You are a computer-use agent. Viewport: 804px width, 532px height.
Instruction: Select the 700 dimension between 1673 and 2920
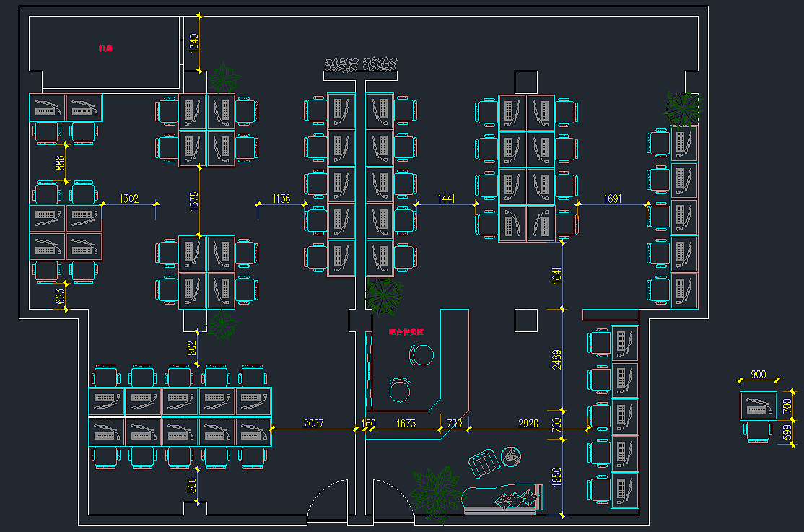click(x=454, y=423)
